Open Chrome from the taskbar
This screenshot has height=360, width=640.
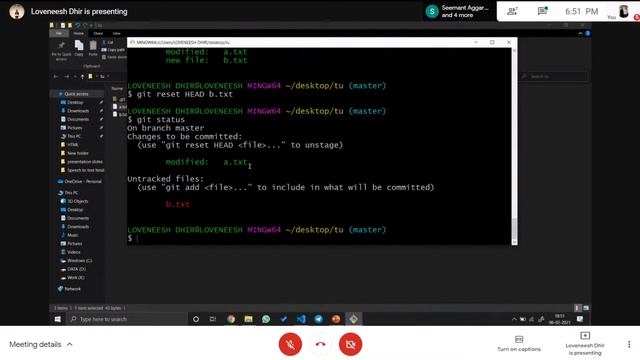231,319
